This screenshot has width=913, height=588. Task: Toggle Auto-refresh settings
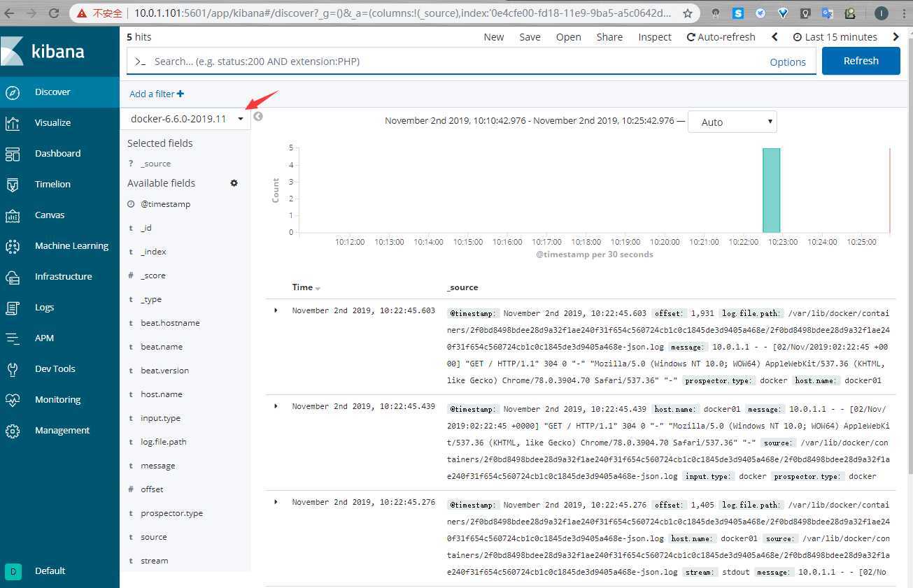point(721,36)
